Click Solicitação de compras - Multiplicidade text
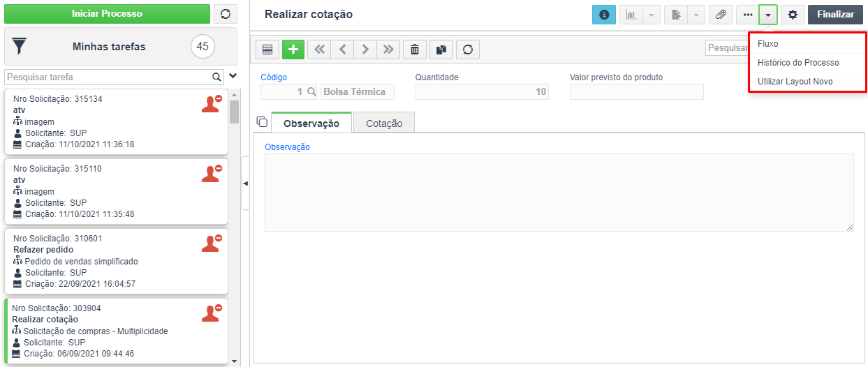Image resolution: width=868 pixels, height=367 pixels. click(96, 331)
